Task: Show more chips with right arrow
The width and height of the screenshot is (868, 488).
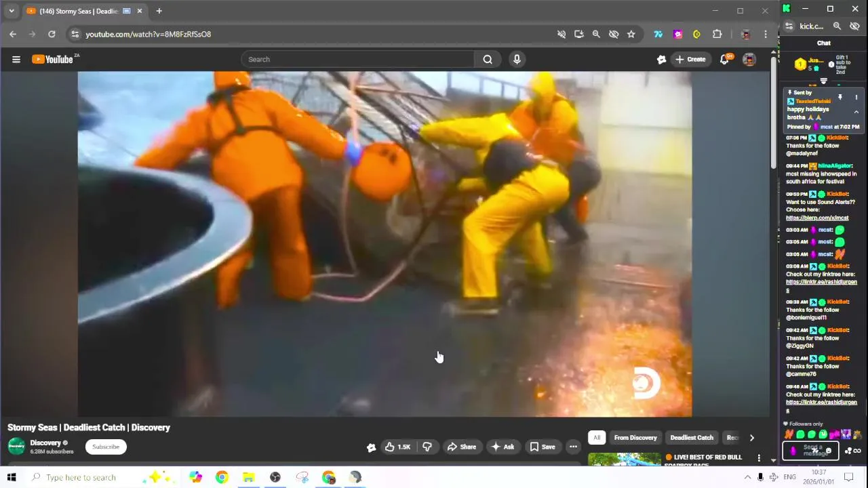Action: (x=751, y=438)
